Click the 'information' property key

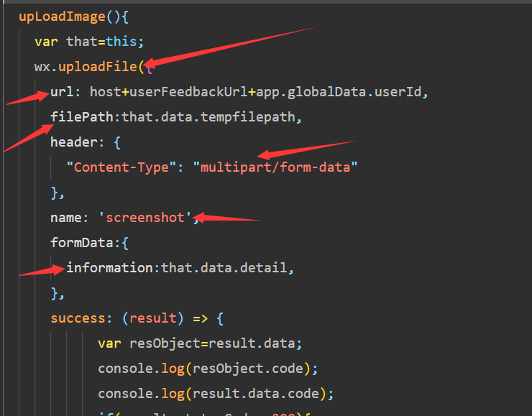click(x=109, y=268)
